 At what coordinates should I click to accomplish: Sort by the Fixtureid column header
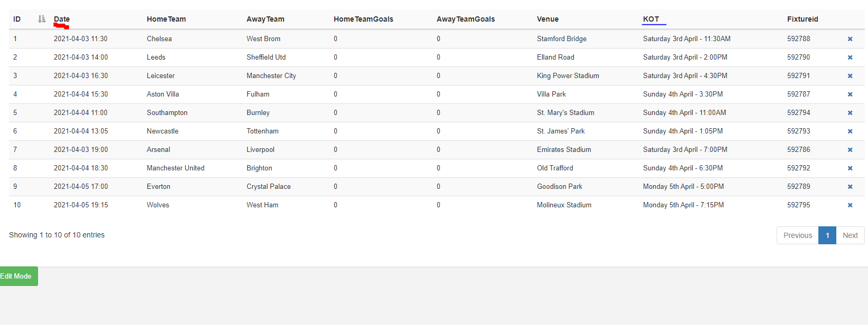coord(803,19)
